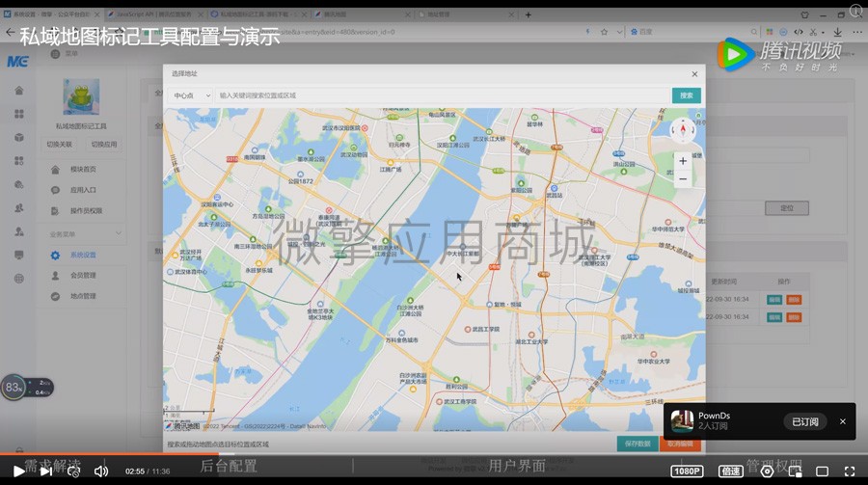868x485 pixels.
Task: Click the 保存数据 button
Action: [637, 444]
